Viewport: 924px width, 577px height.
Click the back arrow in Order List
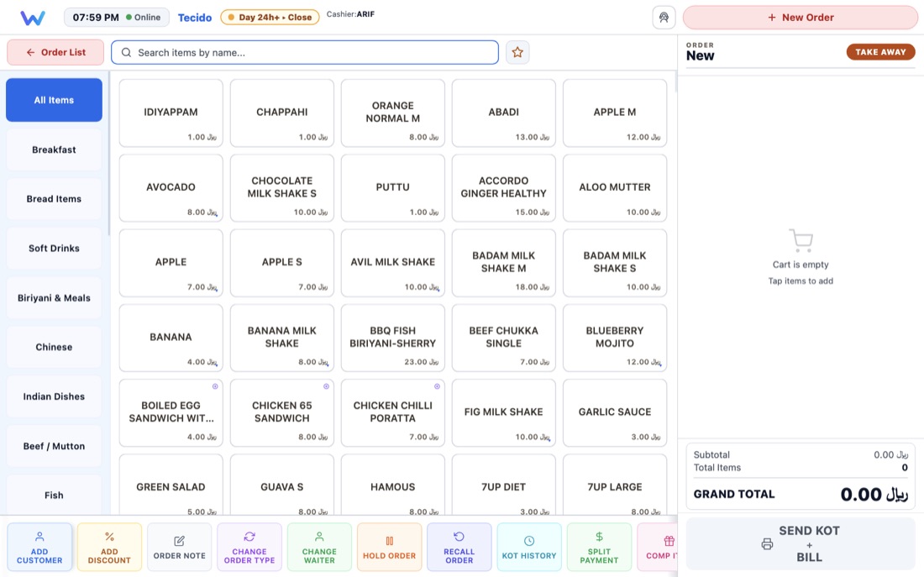pyautogui.click(x=30, y=52)
